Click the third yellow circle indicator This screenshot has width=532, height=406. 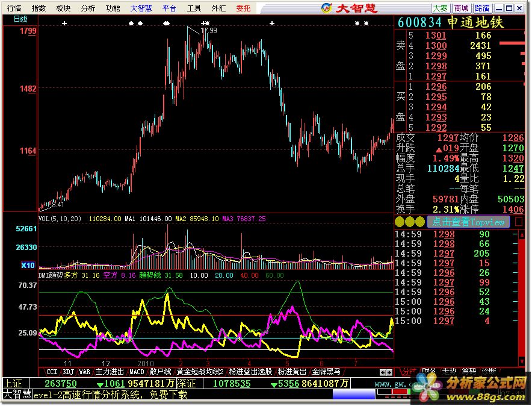420,222
